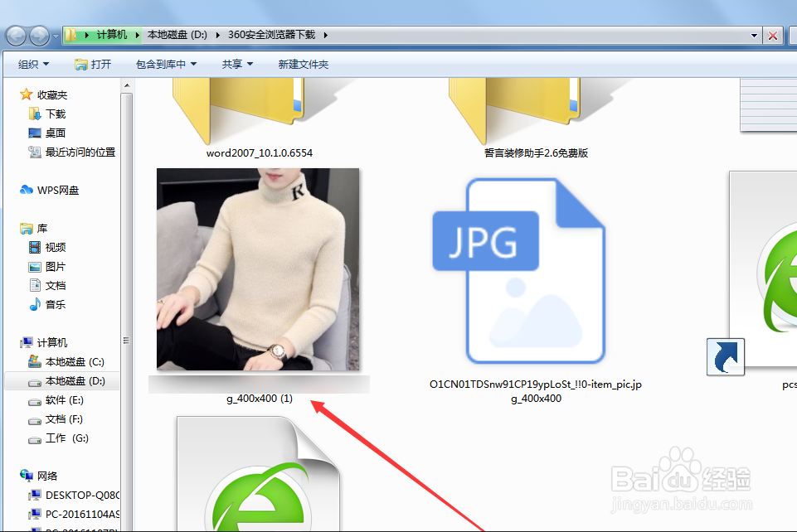This screenshot has width=797, height=532.
Task: Click the 网络 globe icon
Action: tap(27, 476)
